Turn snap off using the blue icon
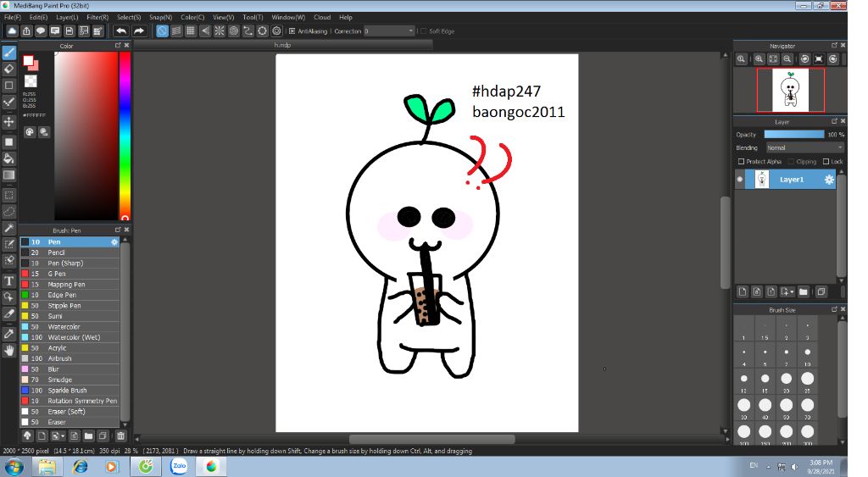 point(162,31)
